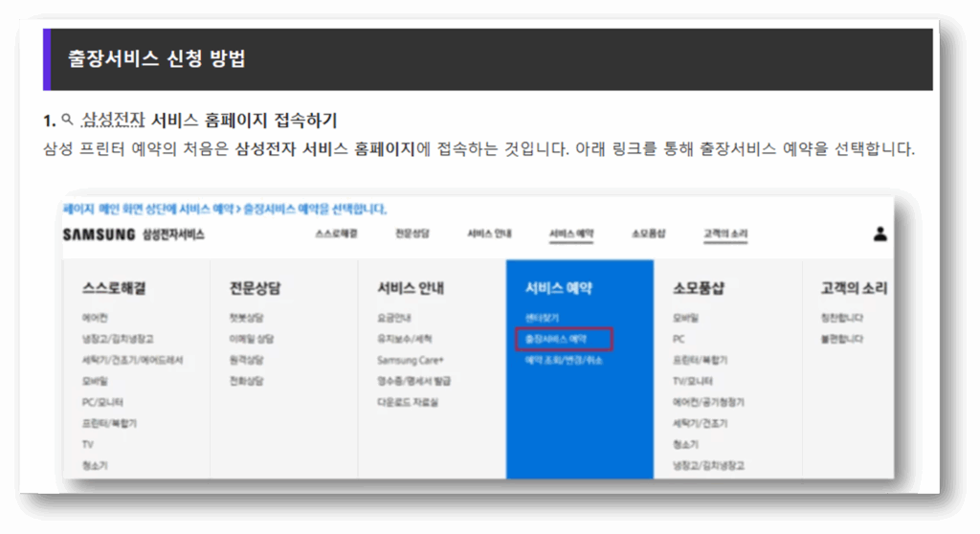Image resolution: width=980 pixels, height=534 pixels.
Task: Choose 냉장고/김치냉장고 under the 소모품샵 column
Action: 709,465
